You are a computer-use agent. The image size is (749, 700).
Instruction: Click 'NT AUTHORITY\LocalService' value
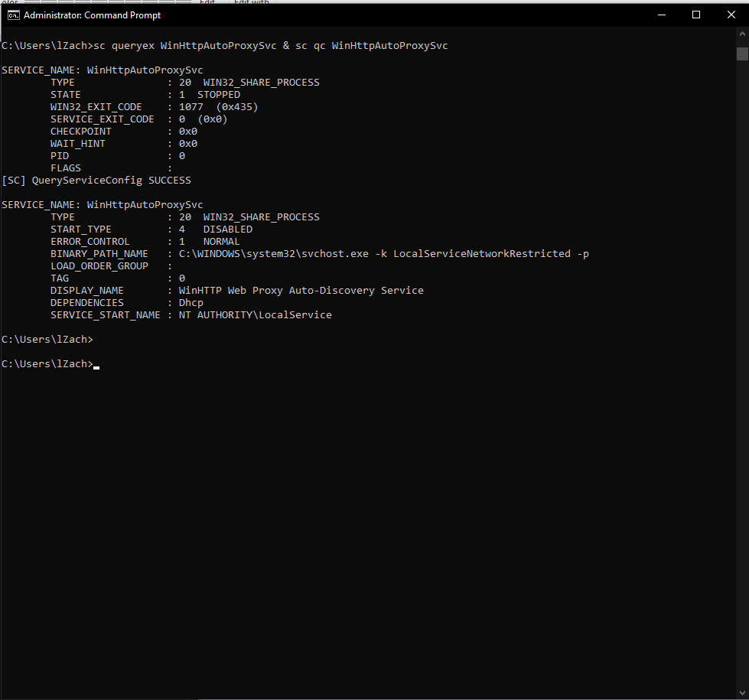[255, 315]
